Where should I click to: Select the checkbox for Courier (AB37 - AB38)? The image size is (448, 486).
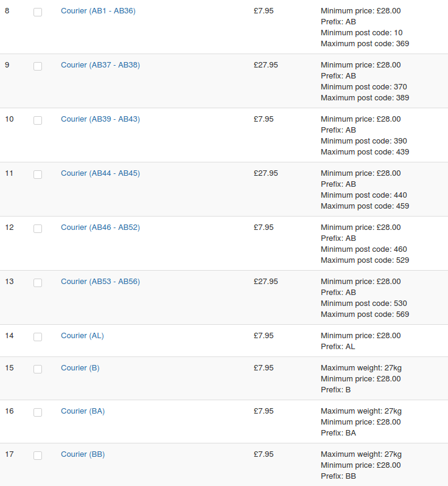(38, 66)
